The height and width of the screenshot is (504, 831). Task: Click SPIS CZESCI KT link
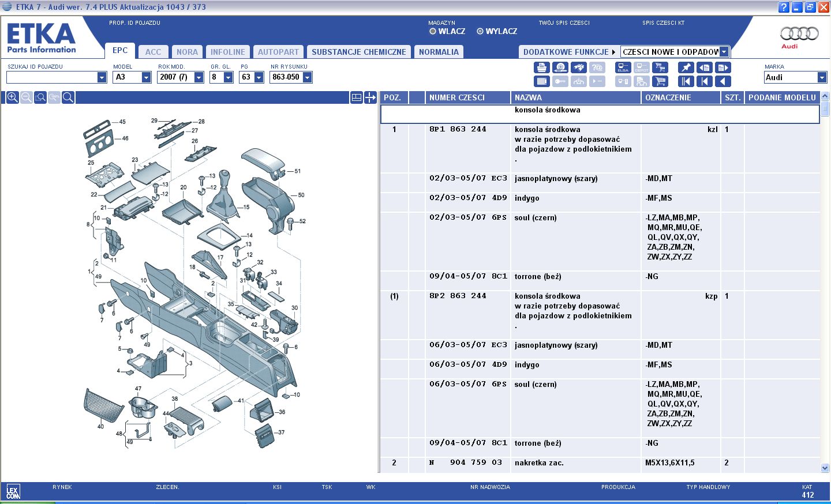pos(664,23)
